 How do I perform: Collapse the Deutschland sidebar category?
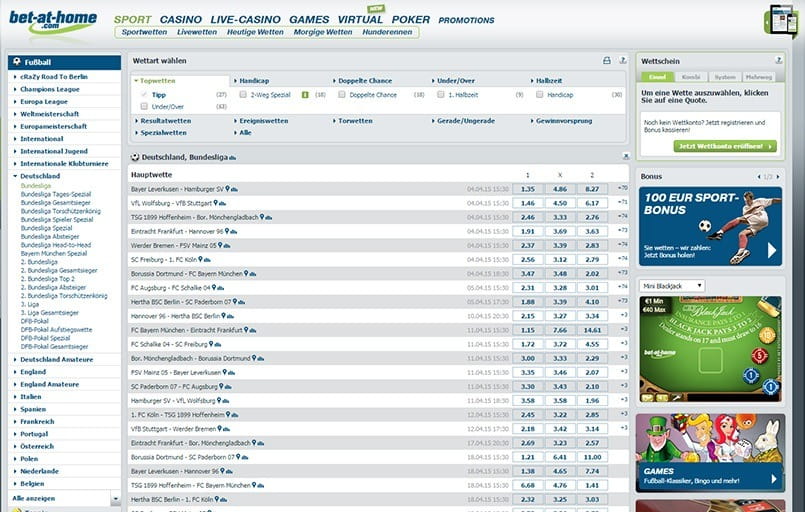[40, 176]
